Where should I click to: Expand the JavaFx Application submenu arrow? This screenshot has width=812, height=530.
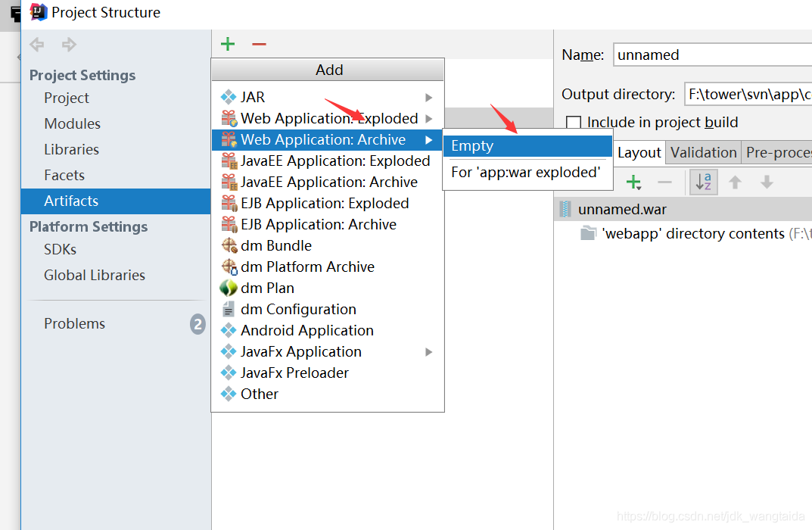pyautogui.click(x=429, y=352)
